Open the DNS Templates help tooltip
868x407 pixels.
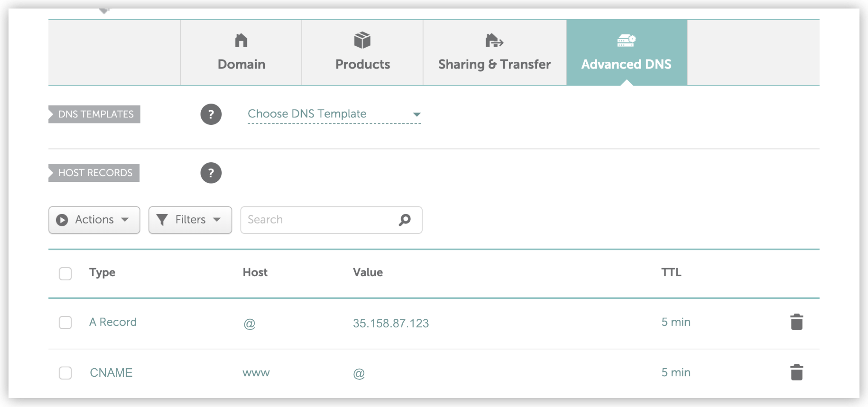click(211, 114)
